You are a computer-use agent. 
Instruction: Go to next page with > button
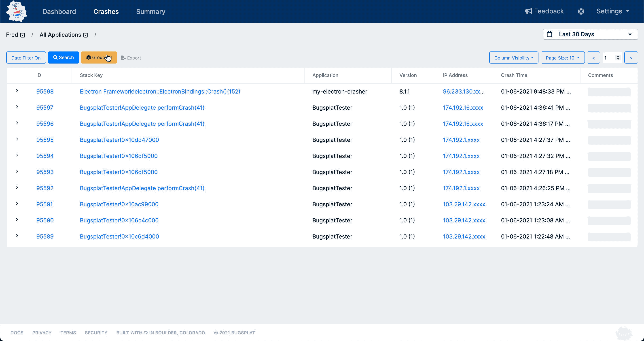[631, 58]
